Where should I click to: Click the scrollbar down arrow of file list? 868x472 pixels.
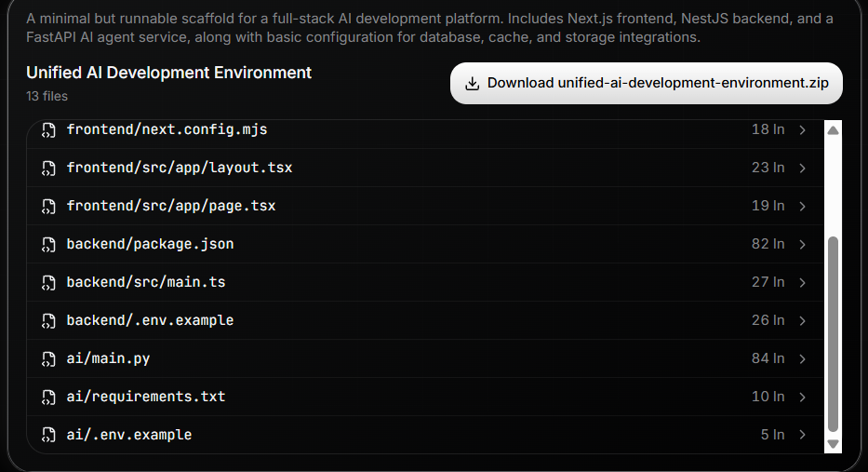point(833,444)
